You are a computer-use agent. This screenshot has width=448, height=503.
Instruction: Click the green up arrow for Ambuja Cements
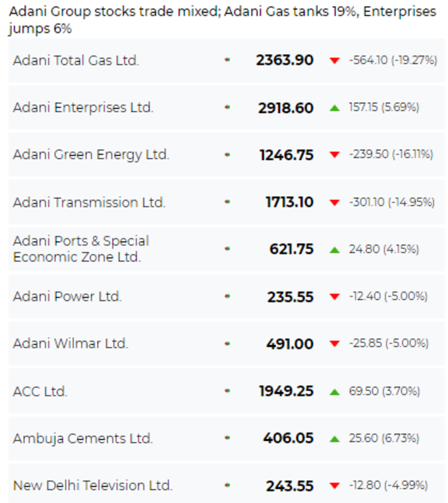click(x=335, y=439)
